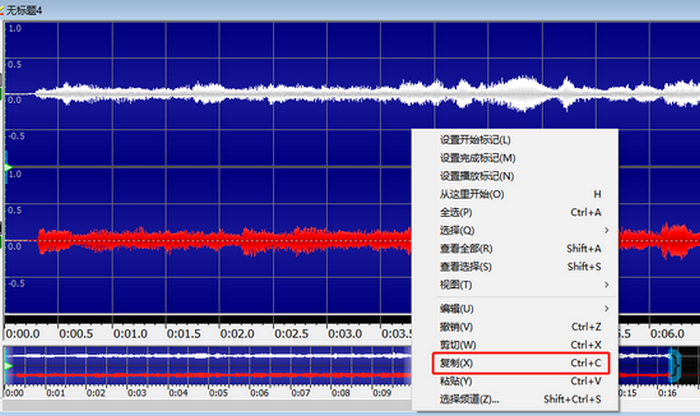Screen dimensions: 700x416
Task: Copy with 复制(X) menu item
Action: point(515,363)
